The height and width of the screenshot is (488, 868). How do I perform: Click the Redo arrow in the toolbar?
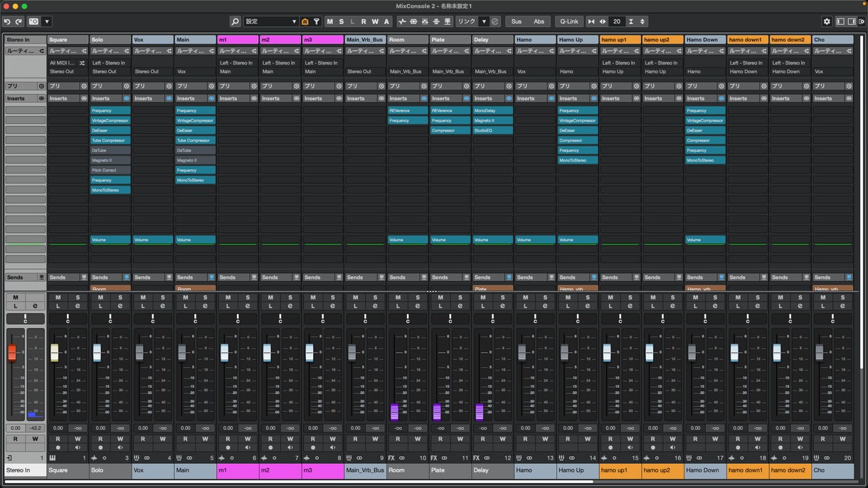coord(18,22)
